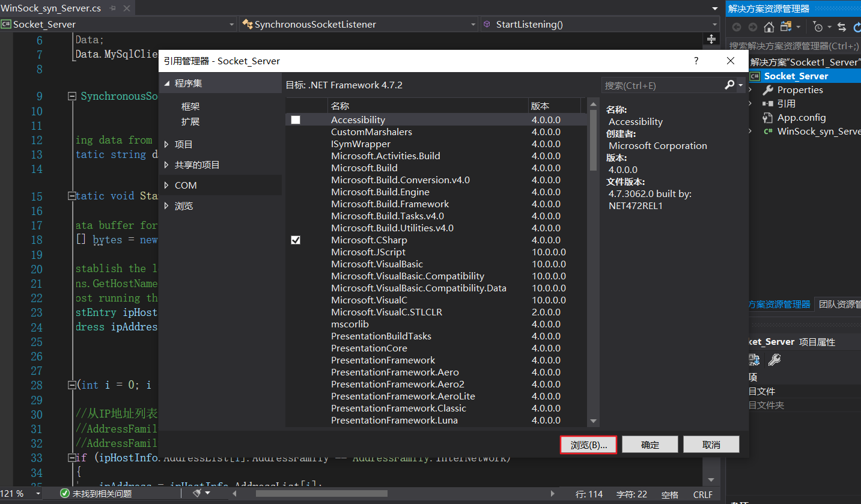The height and width of the screenshot is (504, 861).
Task: Click the alphabetical sort icon in properties panel
Action: click(754, 359)
